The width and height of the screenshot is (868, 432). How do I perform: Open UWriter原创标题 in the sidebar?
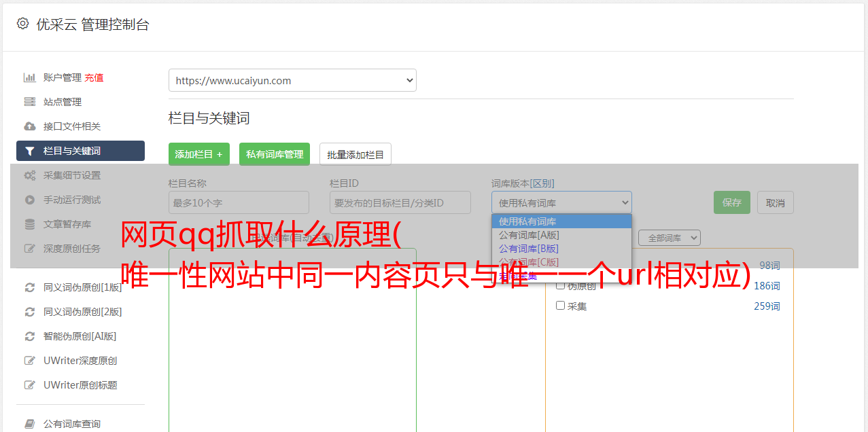pos(80,385)
